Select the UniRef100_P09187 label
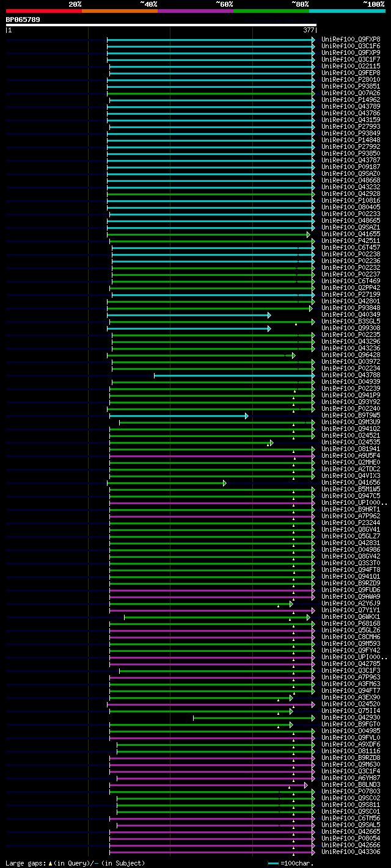Viewport: 391px width, 868px height. pos(351,167)
